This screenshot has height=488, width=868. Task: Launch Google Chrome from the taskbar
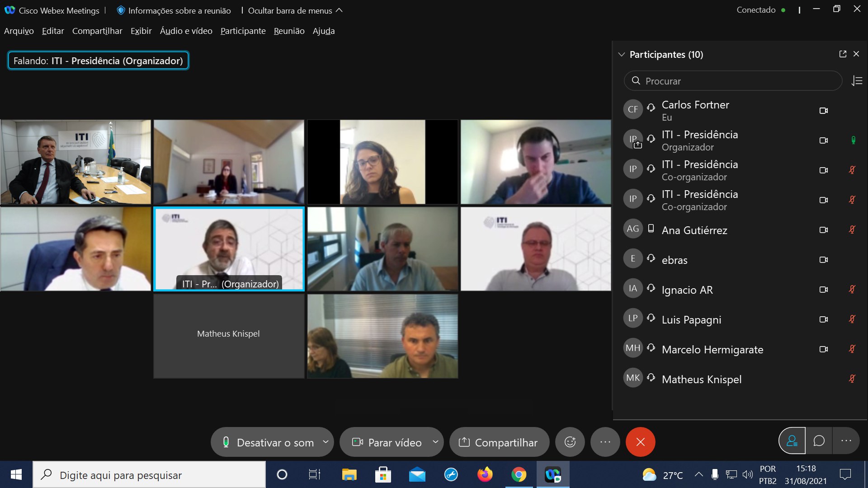[x=519, y=475]
